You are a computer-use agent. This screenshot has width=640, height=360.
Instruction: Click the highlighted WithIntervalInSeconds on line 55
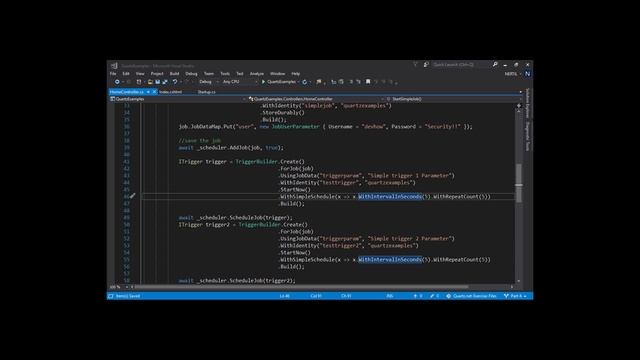390,260
